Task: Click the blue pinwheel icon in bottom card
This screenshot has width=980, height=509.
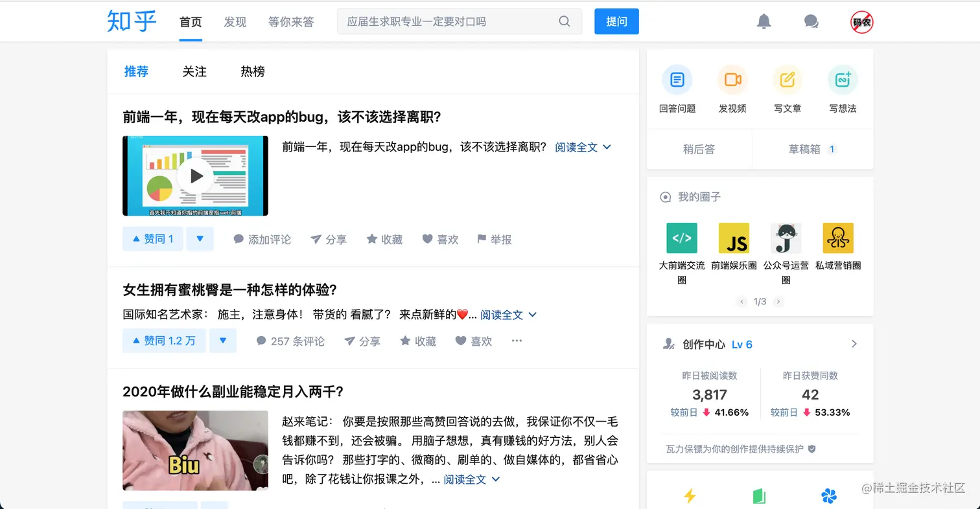Action: [x=829, y=496]
